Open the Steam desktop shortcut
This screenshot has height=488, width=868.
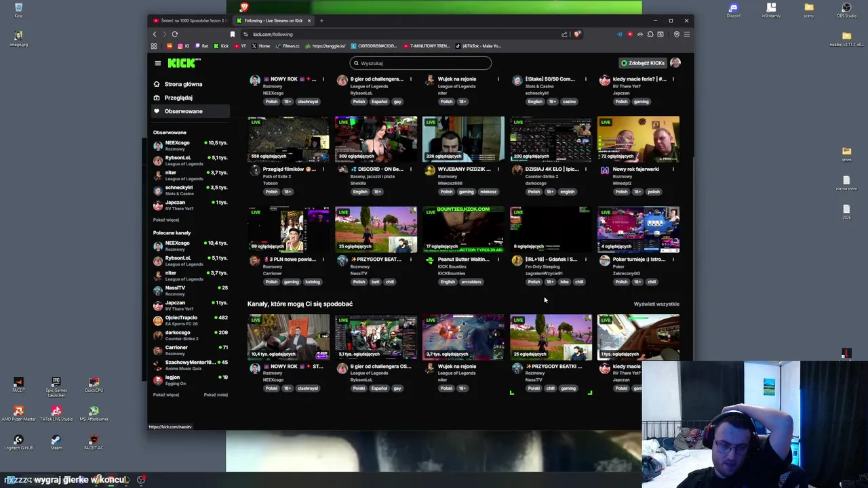[x=56, y=443]
